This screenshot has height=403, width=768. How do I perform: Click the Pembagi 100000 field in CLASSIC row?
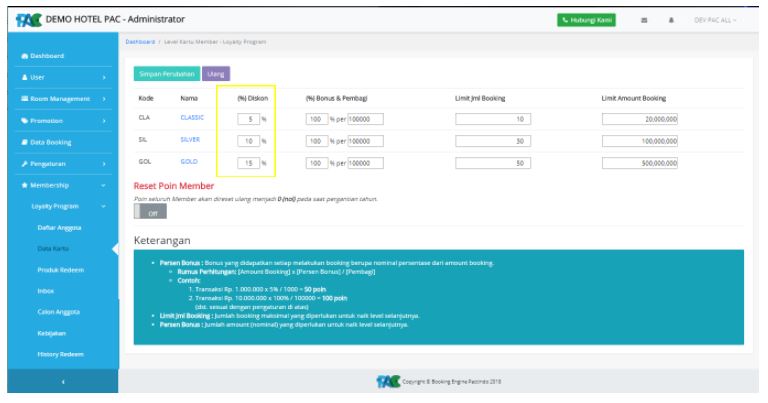[x=365, y=119]
